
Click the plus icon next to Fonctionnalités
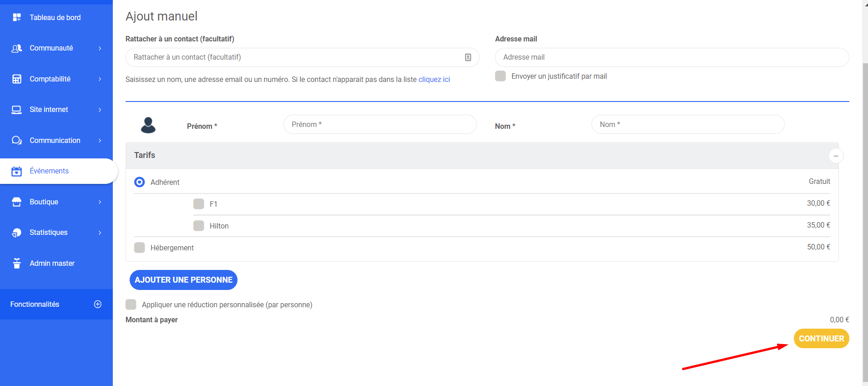point(97,304)
